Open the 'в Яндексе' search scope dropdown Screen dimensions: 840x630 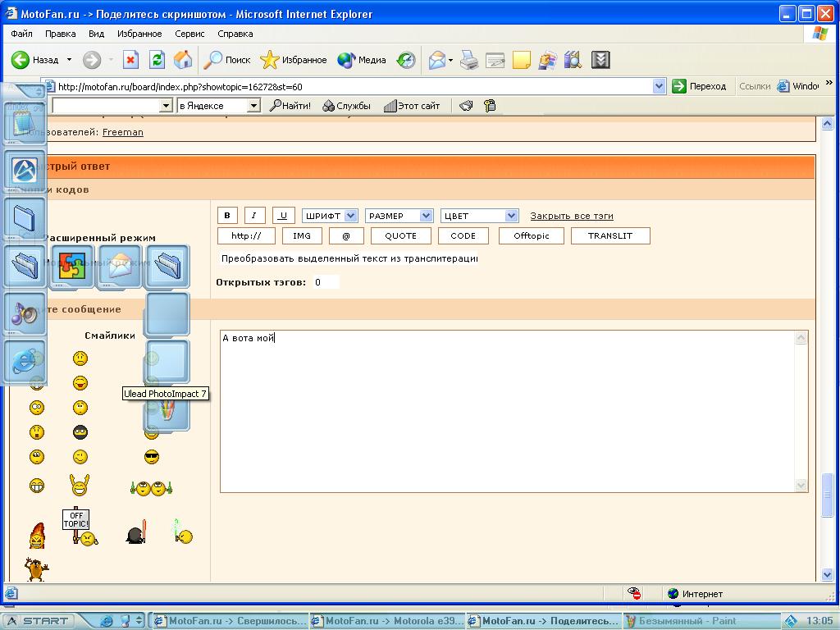coord(254,106)
